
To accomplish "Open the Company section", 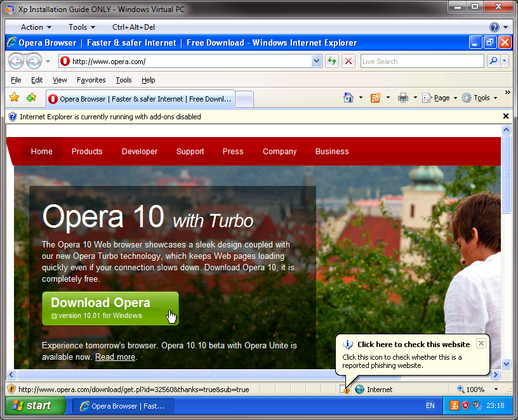I will [279, 152].
